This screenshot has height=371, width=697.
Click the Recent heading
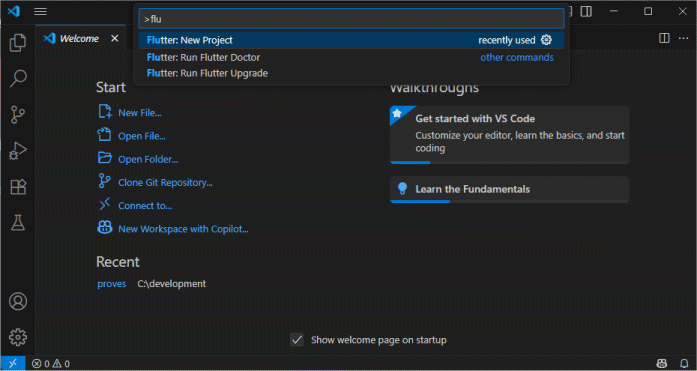[118, 262]
